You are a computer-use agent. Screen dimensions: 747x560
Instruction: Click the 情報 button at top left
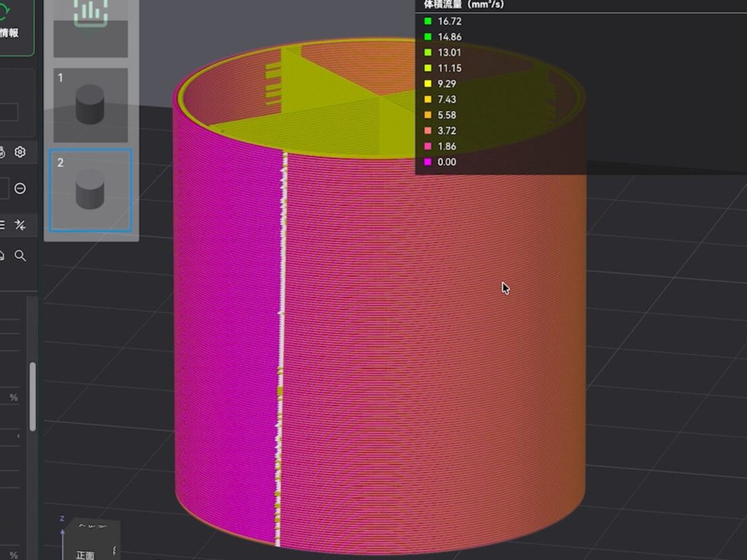tap(9, 32)
